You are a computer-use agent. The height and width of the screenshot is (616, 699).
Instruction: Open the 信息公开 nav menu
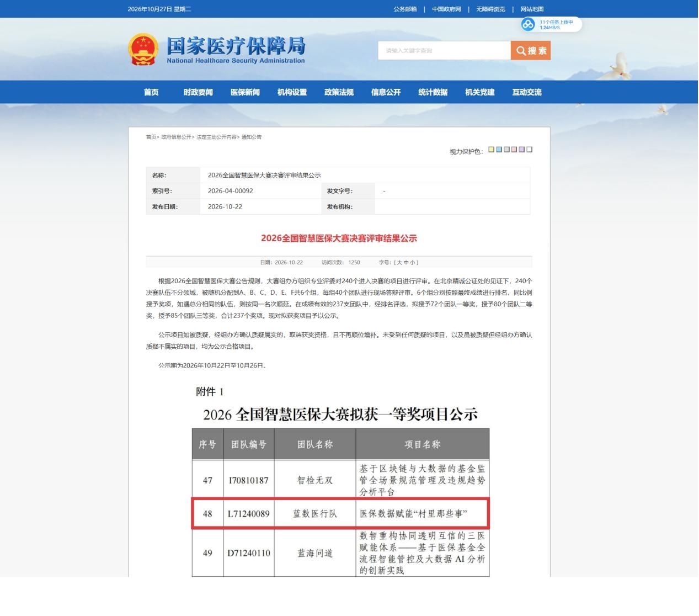click(x=386, y=92)
